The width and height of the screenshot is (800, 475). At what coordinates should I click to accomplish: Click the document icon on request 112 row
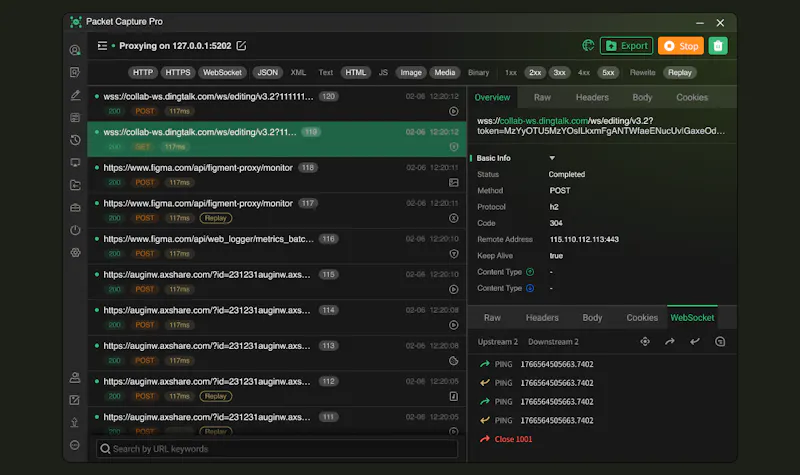point(454,396)
